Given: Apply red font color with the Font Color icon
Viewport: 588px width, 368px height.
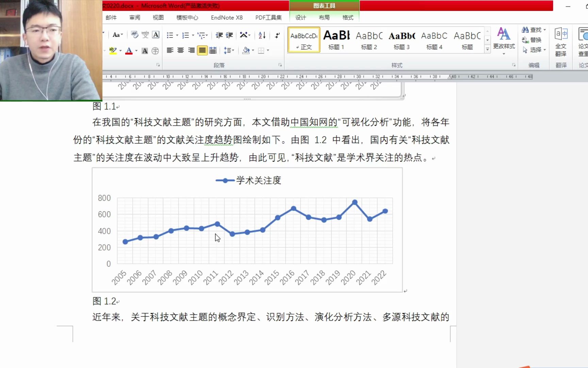Looking at the screenshot, I should click(129, 50).
